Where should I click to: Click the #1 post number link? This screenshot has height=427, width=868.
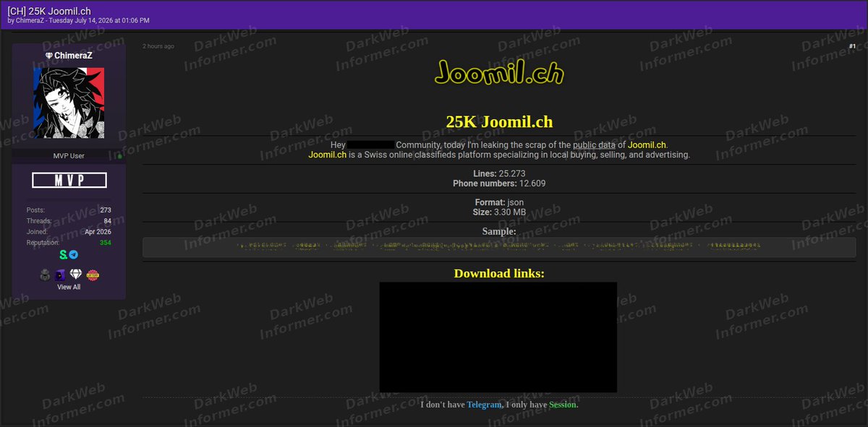(852, 46)
